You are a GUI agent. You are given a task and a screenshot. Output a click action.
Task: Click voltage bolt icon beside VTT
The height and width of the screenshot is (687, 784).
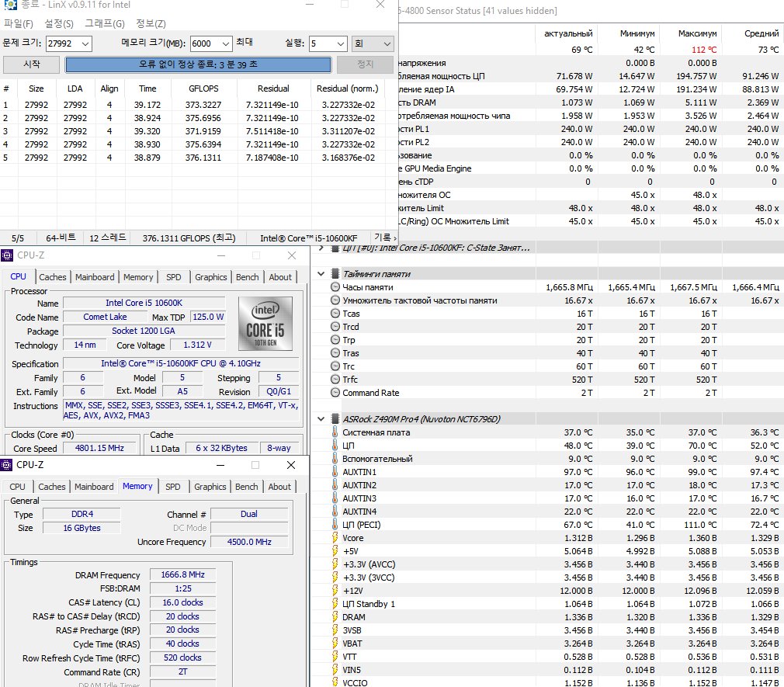(x=335, y=657)
